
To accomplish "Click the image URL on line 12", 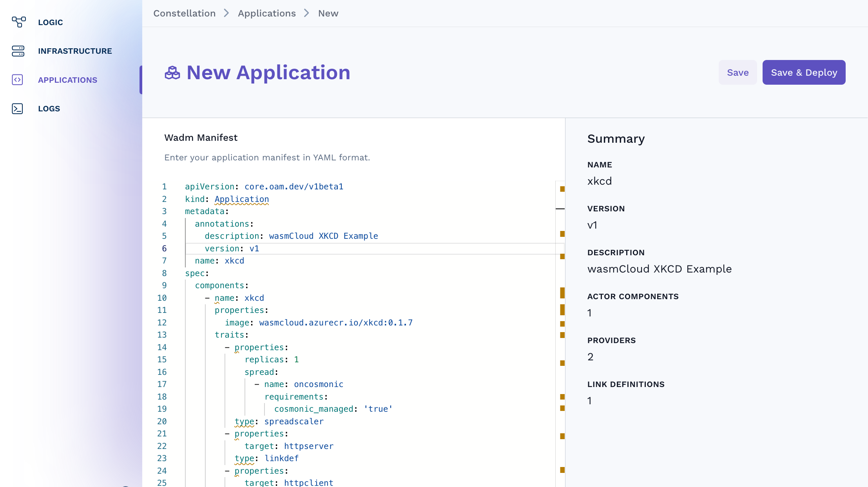I will click(x=335, y=323).
